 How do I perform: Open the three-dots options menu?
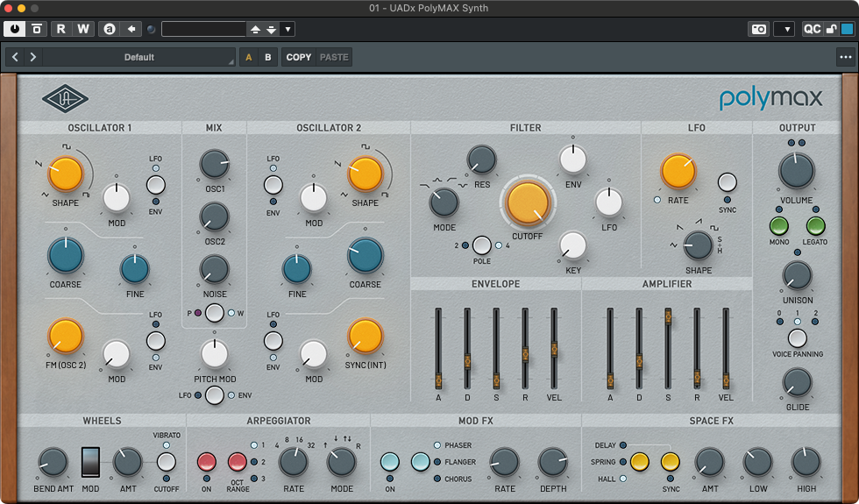pos(845,57)
